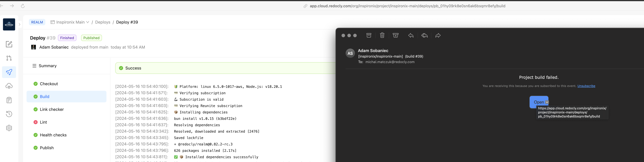This screenshot has height=162, width=644.
Task: Click the email subject line build #39
Action: point(391,56)
